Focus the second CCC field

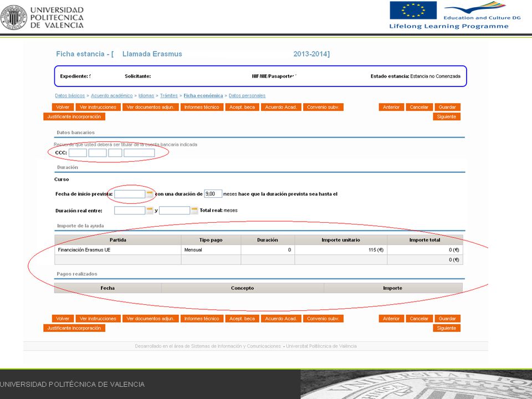(x=98, y=153)
